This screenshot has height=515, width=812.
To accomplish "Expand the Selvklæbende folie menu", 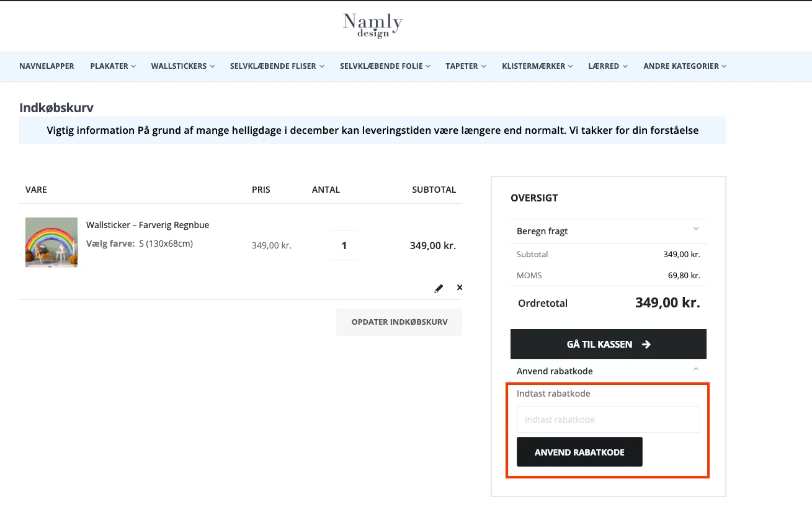I will pyautogui.click(x=385, y=66).
